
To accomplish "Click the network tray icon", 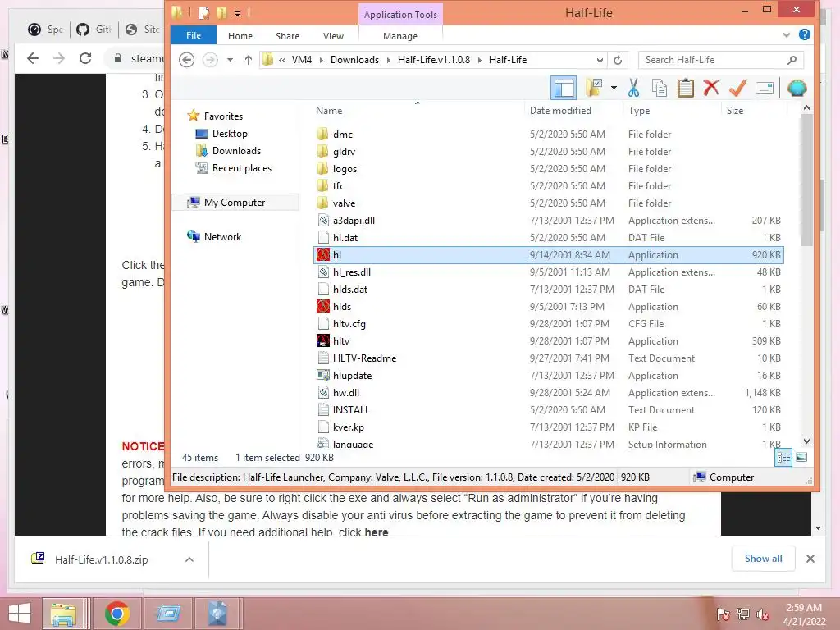I will pos(743,614).
